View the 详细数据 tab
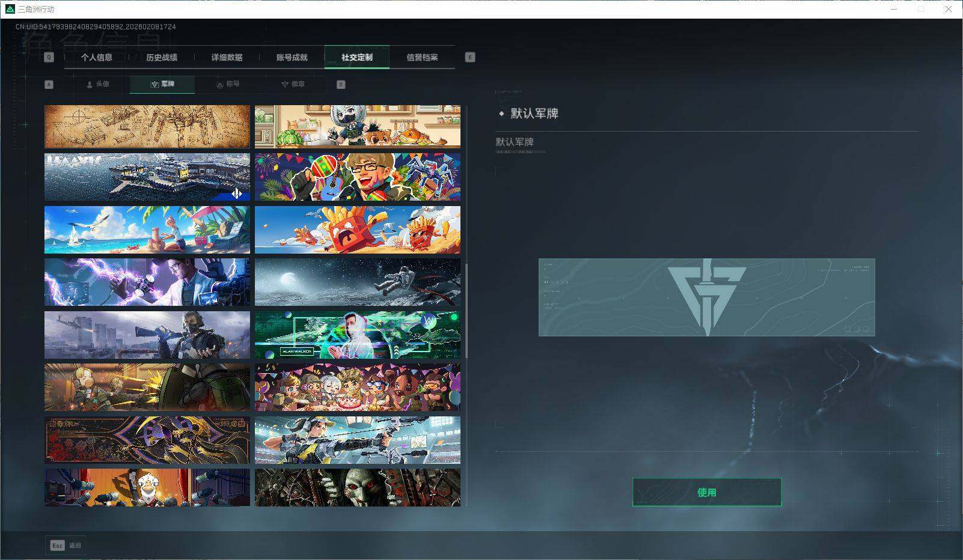963x560 pixels. (227, 57)
